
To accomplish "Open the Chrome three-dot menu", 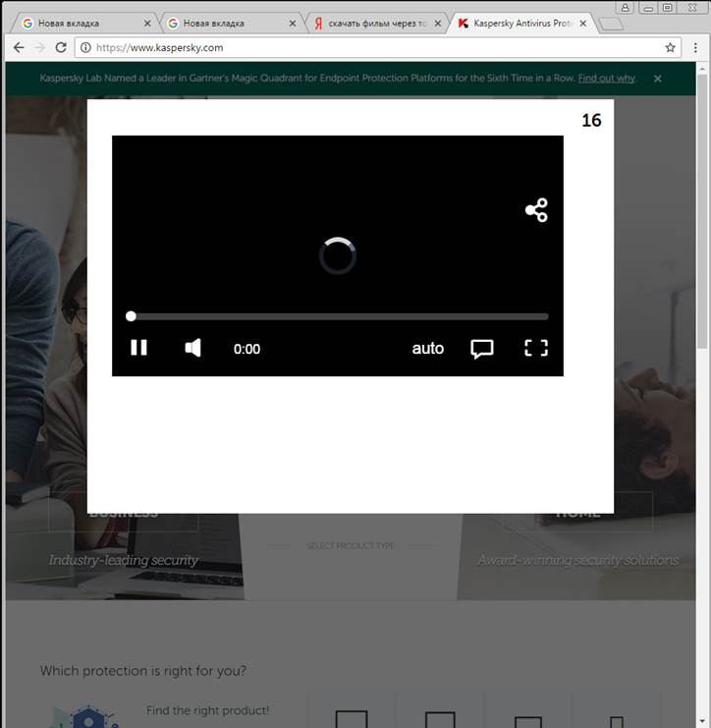I will [x=695, y=47].
